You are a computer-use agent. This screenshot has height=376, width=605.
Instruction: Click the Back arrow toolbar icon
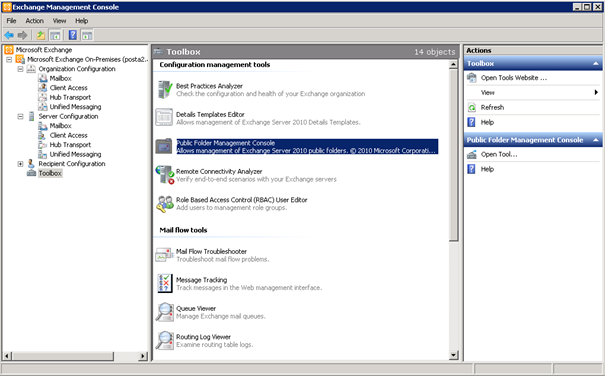pos(9,36)
